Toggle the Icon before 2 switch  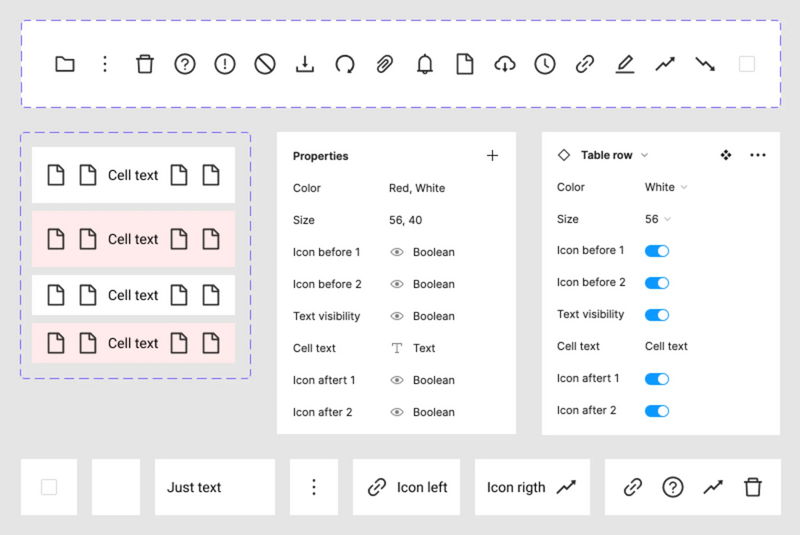coord(657,283)
